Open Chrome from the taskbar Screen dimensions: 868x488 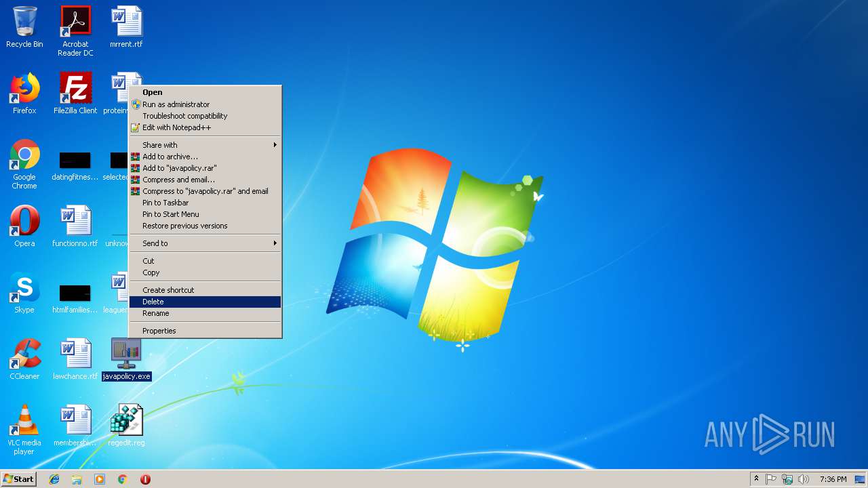122,479
